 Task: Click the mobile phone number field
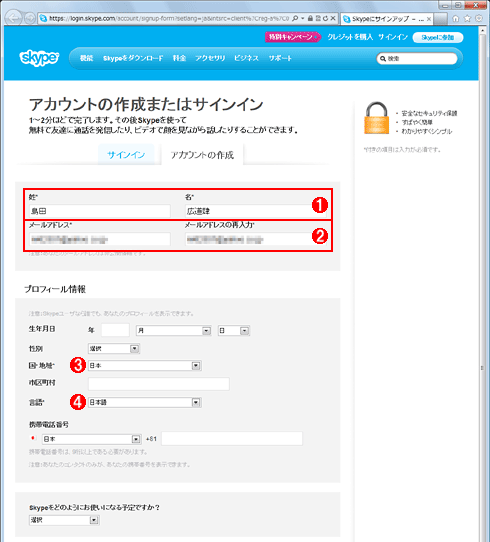point(232,438)
